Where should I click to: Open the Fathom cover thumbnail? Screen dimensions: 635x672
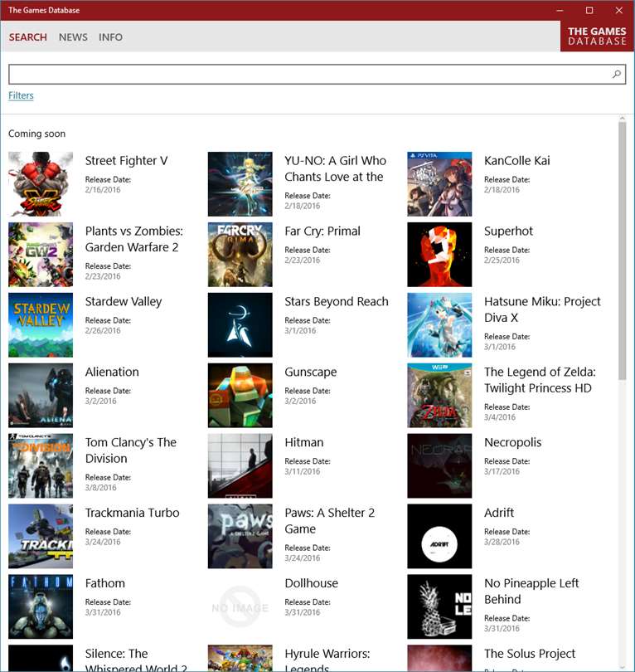41,606
